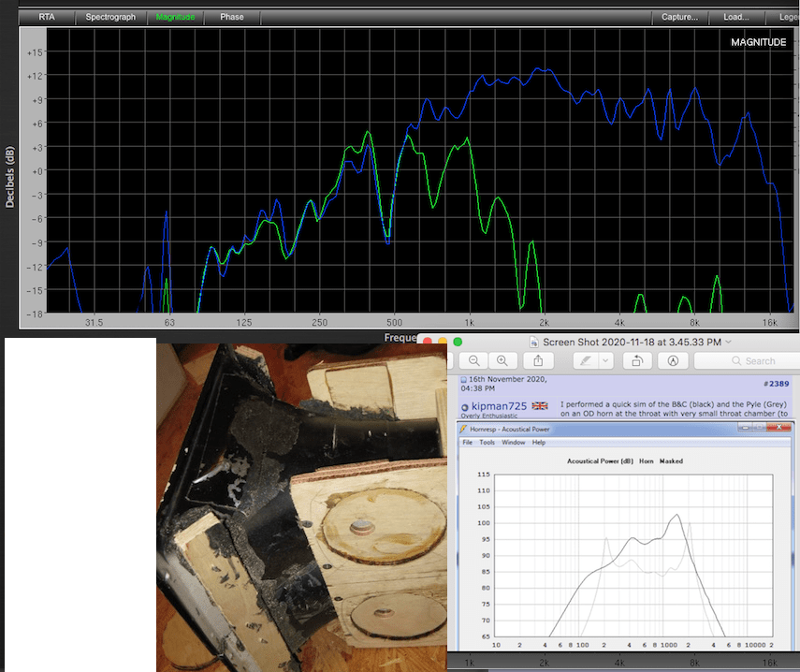Click the green Preview full-screen button
The height and width of the screenshot is (672, 800).
(458, 342)
